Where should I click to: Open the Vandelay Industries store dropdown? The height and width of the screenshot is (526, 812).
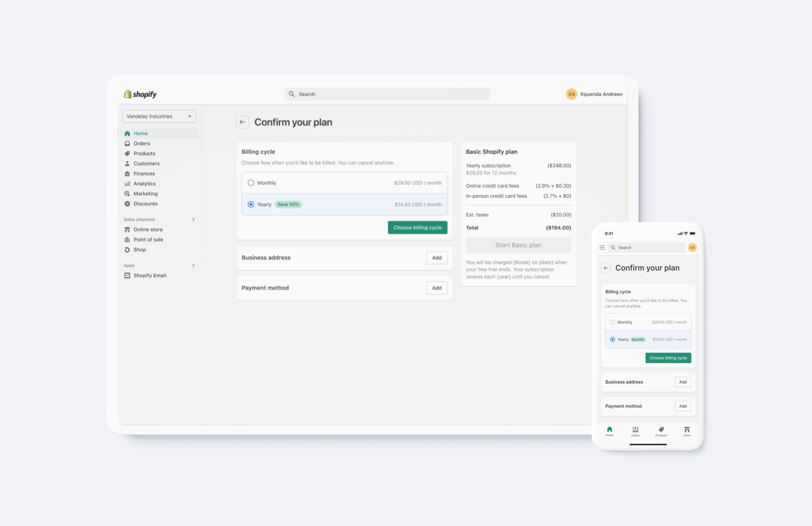[x=159, y=116]
